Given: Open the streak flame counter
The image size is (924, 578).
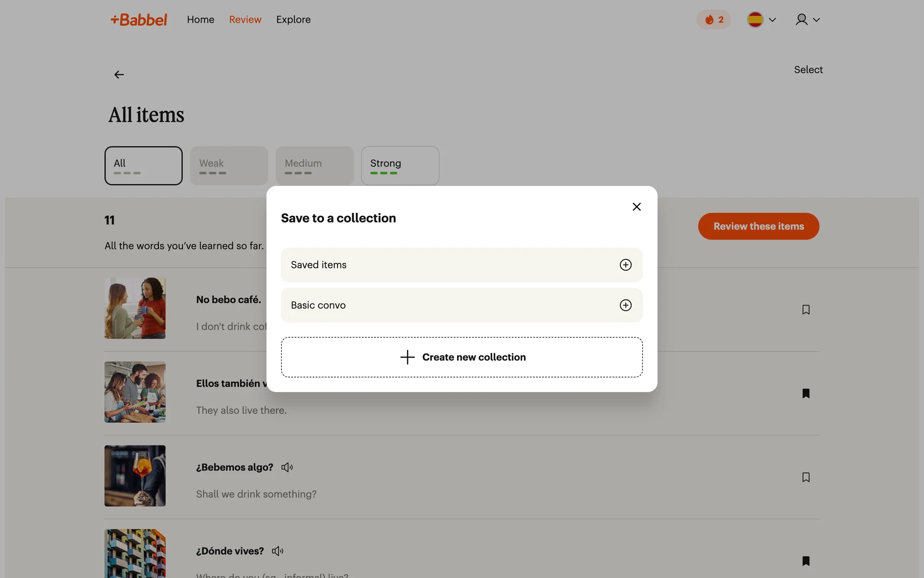Looking at the screenshot, I should (713, 20).
